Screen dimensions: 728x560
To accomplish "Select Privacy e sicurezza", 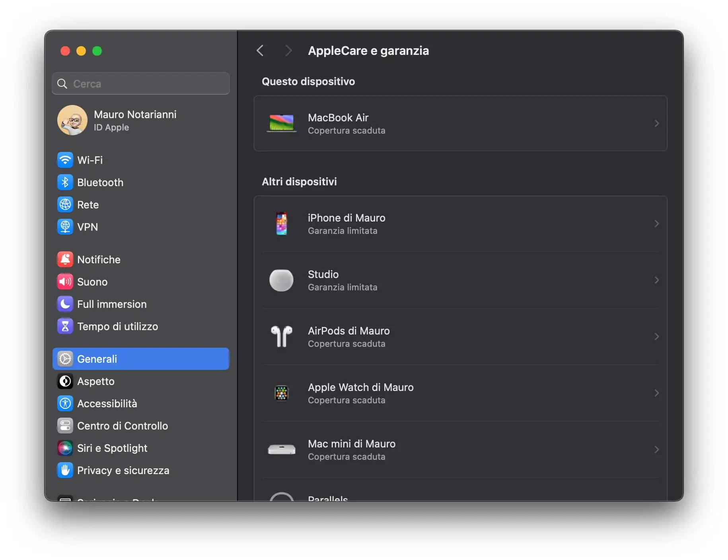I will (x=123, y=470).
